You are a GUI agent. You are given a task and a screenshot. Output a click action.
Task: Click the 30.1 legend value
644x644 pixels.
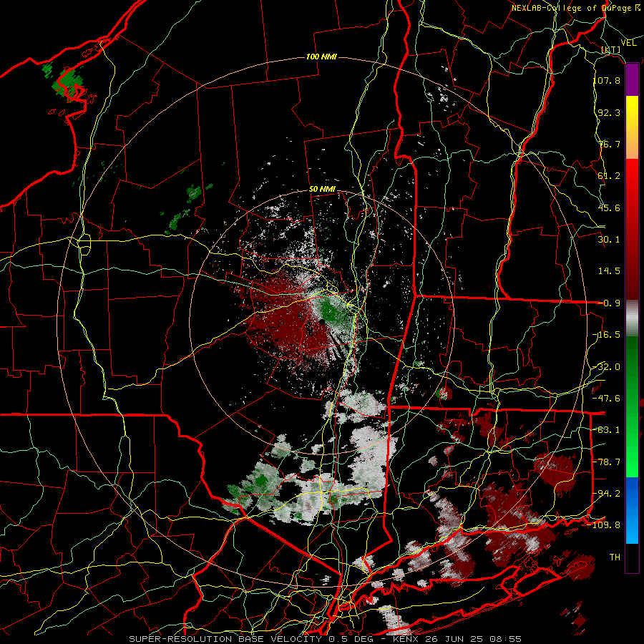point(609,239)
